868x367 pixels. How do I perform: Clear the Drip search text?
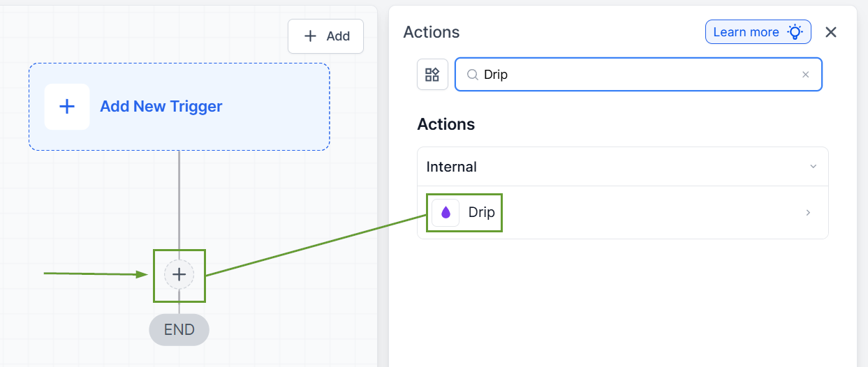click(805, 75)
